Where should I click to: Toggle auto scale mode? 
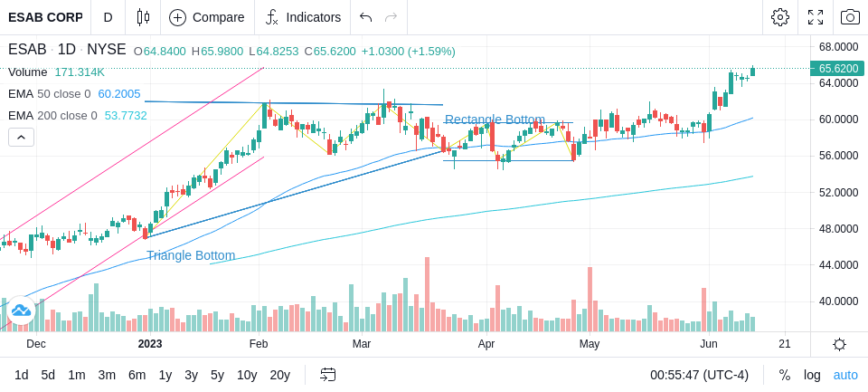click(845, 376)
